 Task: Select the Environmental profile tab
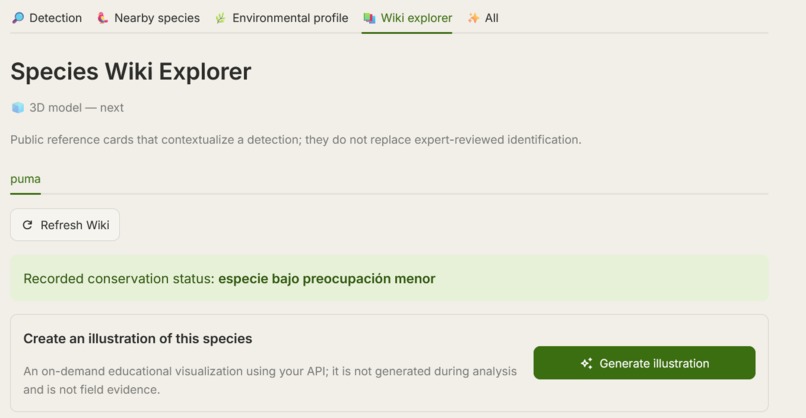coord(282,18)
